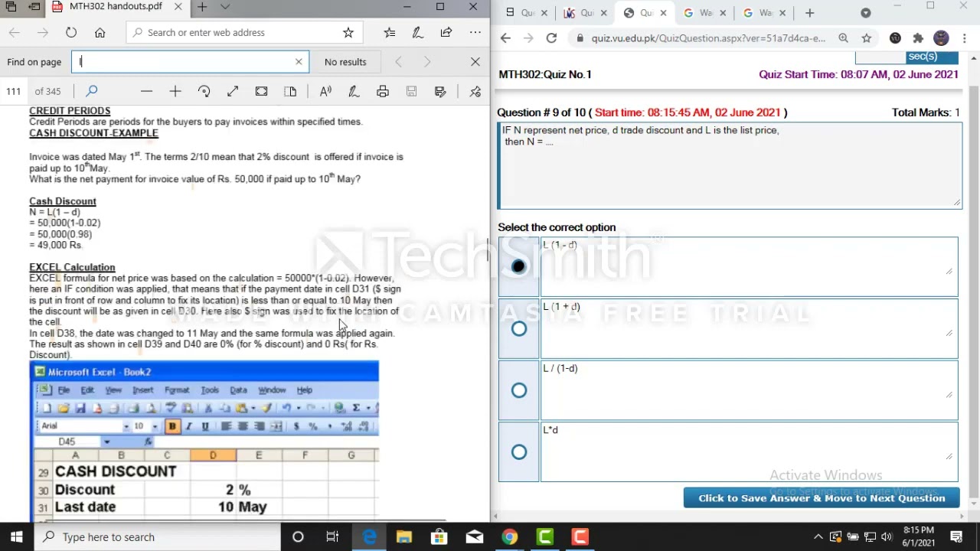Open File Explorer from taskbar

pyautogui.click(x=403, y=536)
